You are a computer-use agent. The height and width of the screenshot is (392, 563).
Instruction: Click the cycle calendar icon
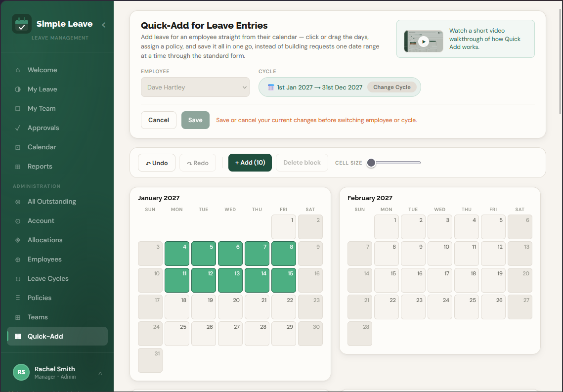[271, 87]
